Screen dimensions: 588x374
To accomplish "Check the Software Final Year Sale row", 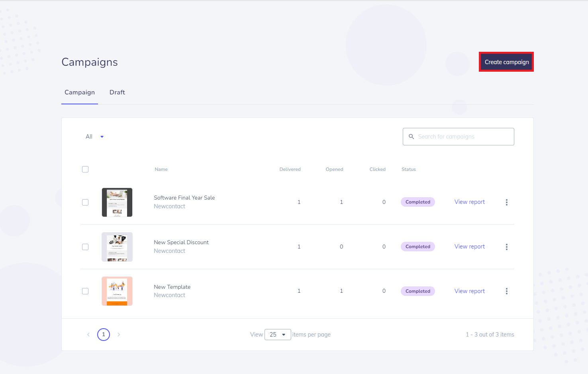I will pyautogui.click(x=85, y=202).
